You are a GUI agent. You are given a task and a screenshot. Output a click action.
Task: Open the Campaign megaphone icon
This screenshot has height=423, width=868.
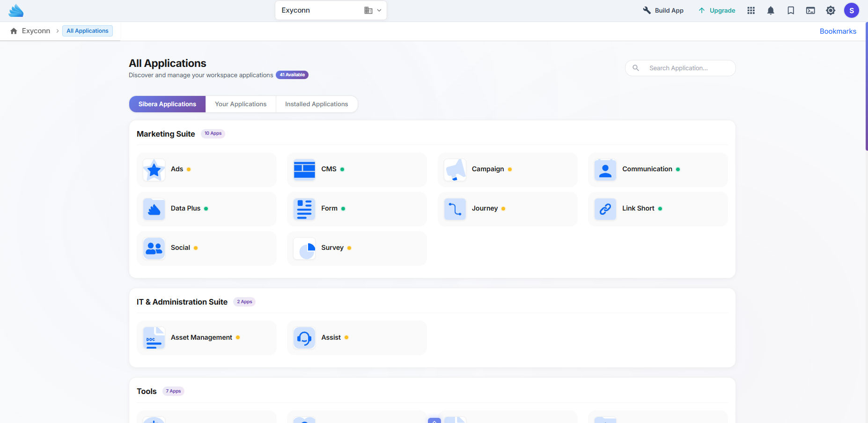[x=454, y=169]
